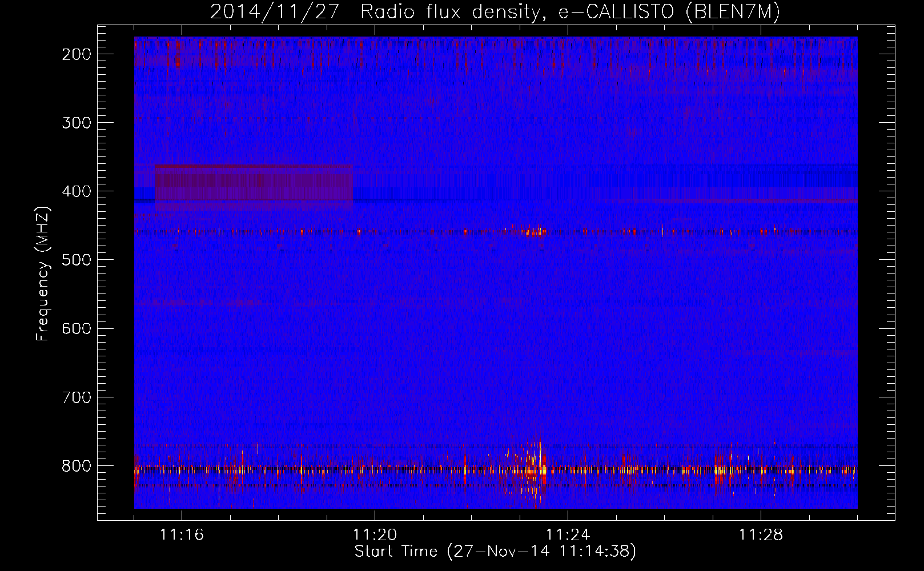This screenshot has height=571, width=924.
Task: Click the 'Frequency (MHZ)' axis label
Action: point(43,274)
